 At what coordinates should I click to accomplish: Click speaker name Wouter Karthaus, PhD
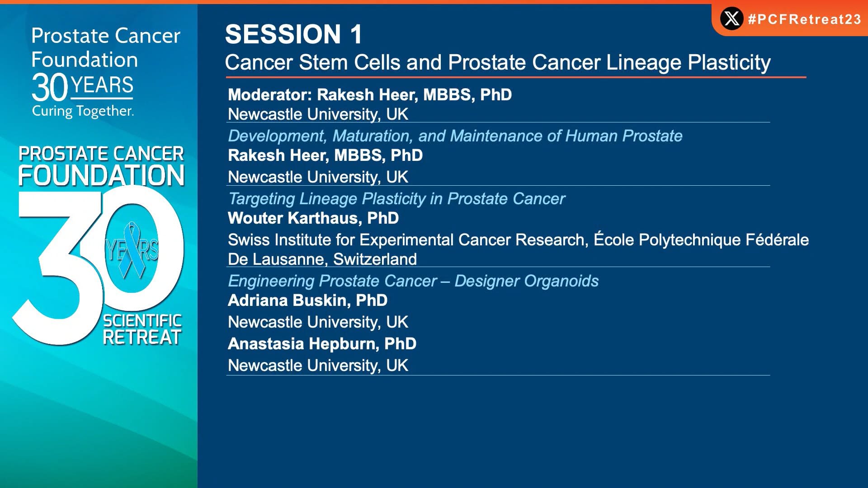coord(313,218)
